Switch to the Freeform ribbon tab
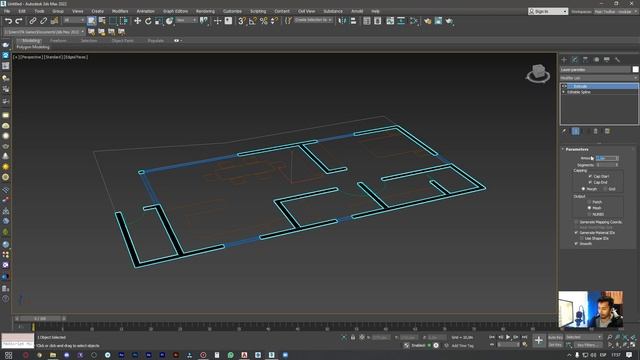 coord(58,41)
